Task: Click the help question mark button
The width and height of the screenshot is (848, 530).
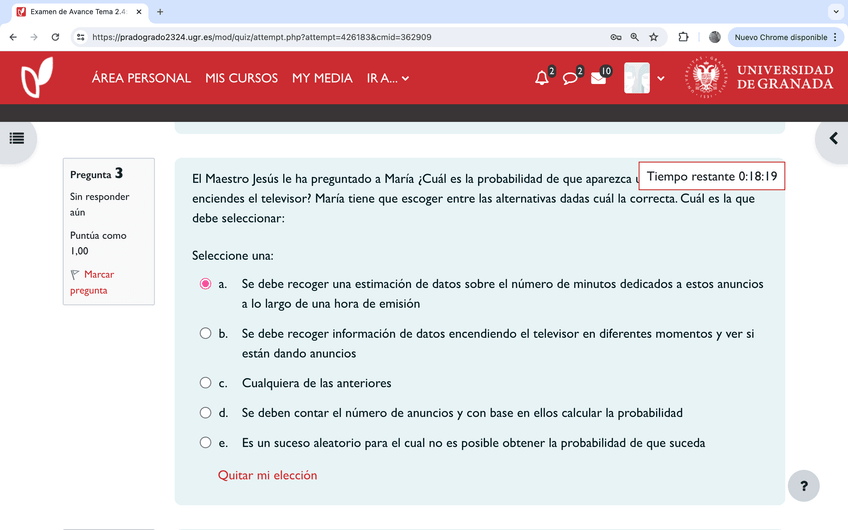Action: (x=803, y=486)
